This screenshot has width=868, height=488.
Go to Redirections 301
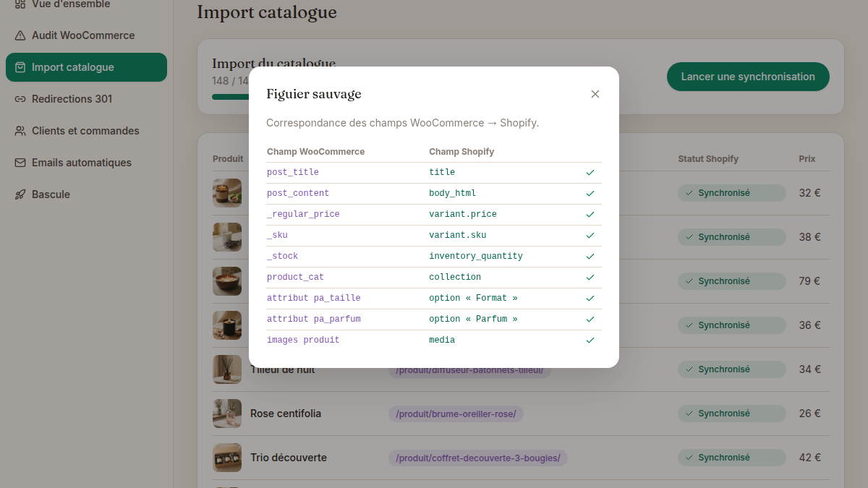click(x=86, y=99)
